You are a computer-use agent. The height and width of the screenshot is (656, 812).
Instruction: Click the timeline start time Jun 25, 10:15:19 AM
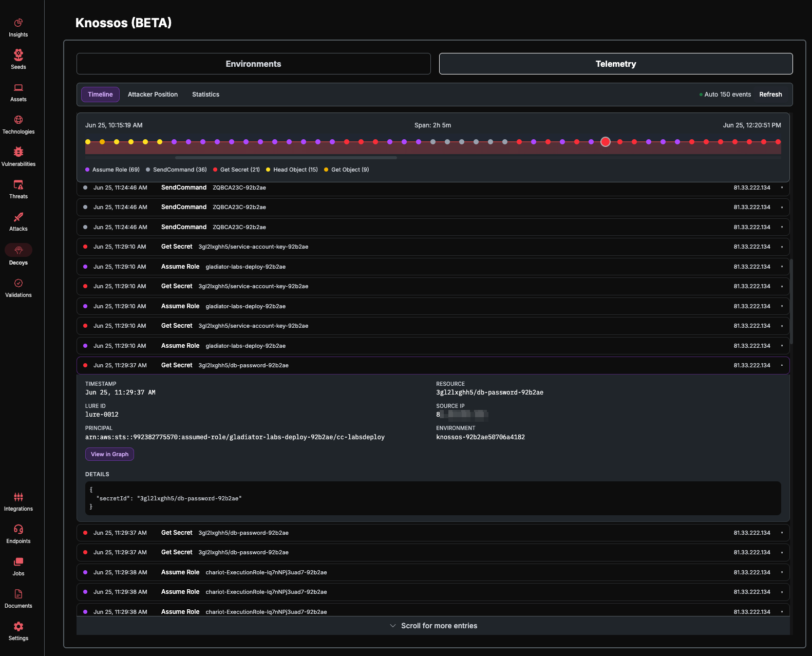pos(114,125)
